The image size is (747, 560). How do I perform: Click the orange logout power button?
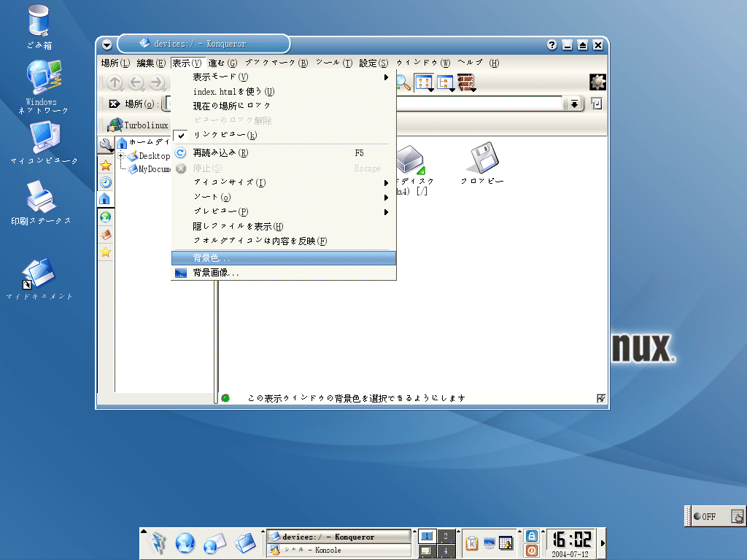pos(532,551)
